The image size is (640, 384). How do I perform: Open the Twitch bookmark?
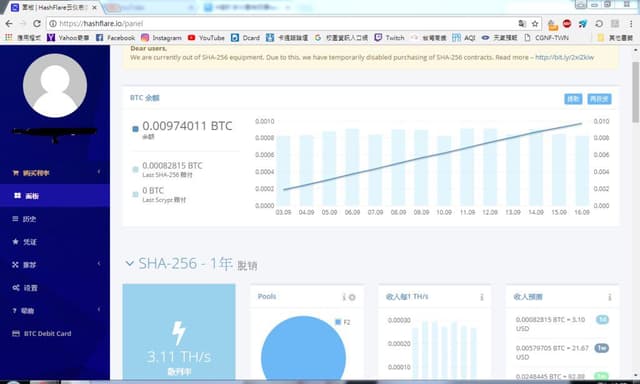click(x=389, y=38)
